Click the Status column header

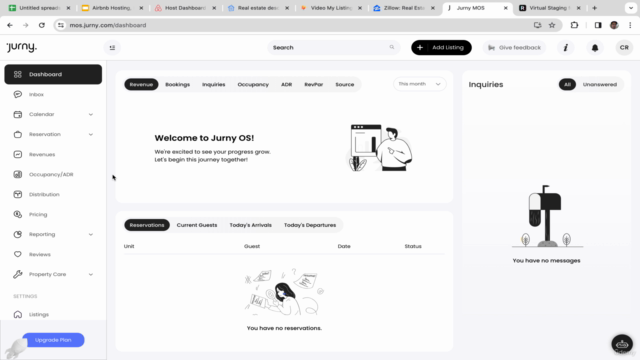[413, 246]
